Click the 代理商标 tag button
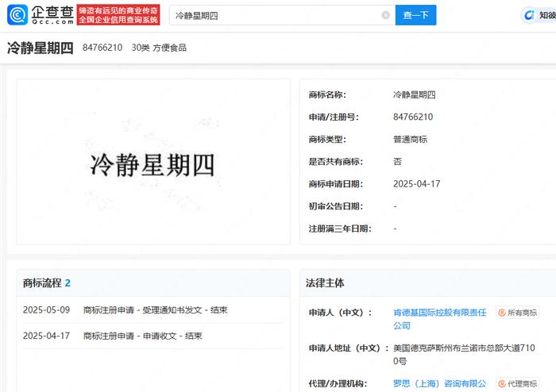This screenshot has height=392, width=556. pos(518,384)
